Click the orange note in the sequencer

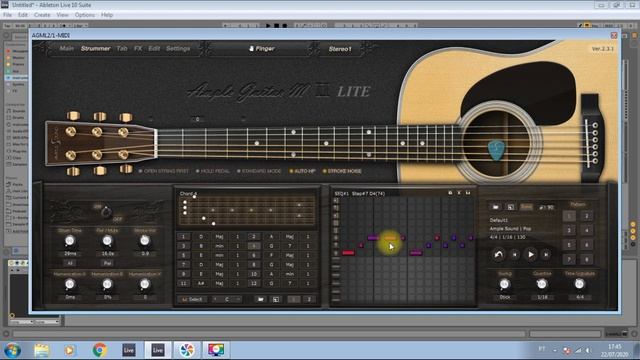coord(390,238)
